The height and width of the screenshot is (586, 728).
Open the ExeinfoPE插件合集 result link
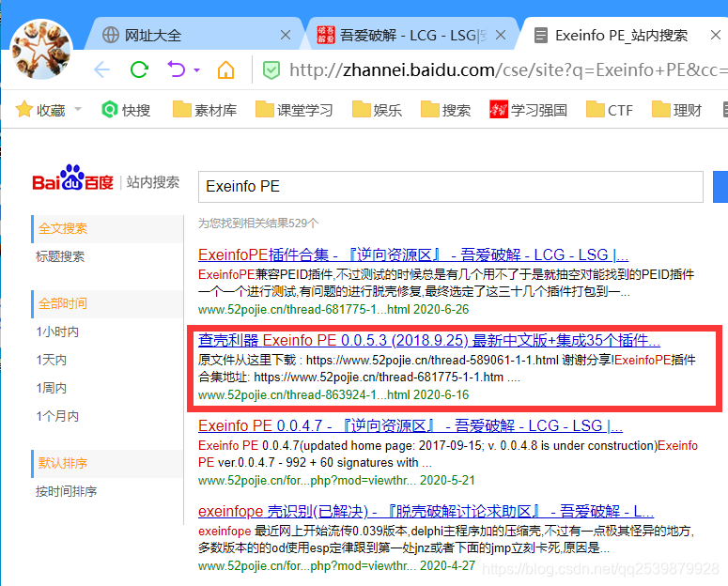[413, 254]
